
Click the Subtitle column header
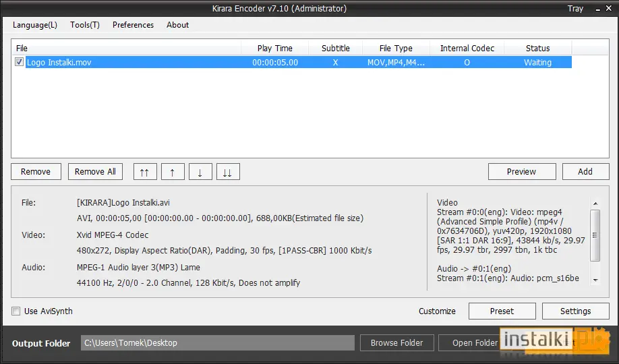click(336, 48)
